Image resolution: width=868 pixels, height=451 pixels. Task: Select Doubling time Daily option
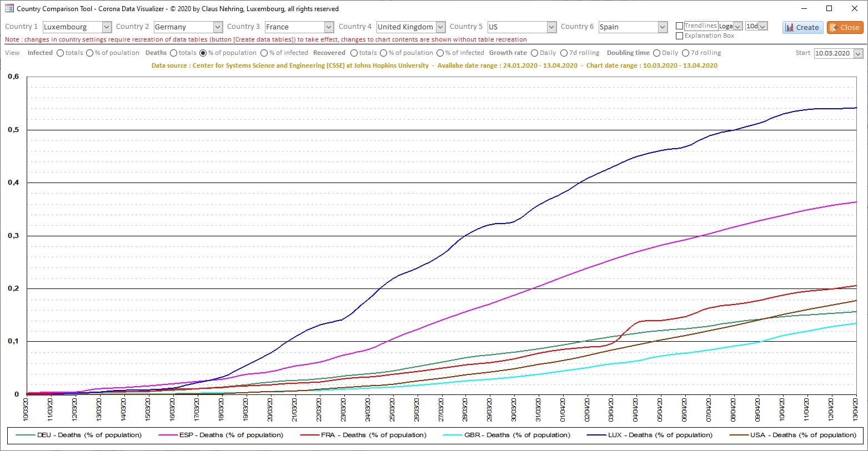656,53
